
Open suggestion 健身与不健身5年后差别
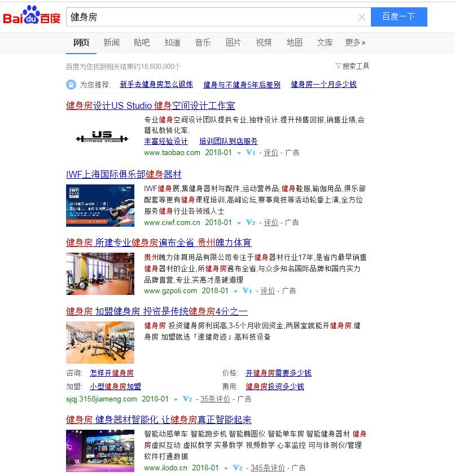coord(242,85)
